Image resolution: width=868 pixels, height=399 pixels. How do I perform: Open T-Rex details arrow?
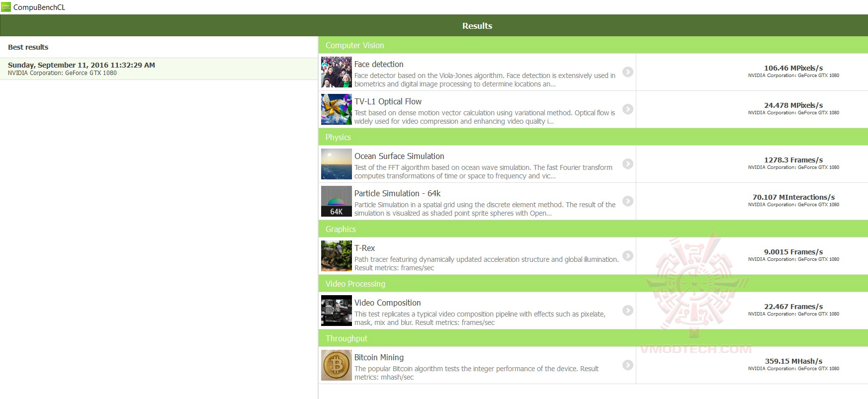pos(628,256)
